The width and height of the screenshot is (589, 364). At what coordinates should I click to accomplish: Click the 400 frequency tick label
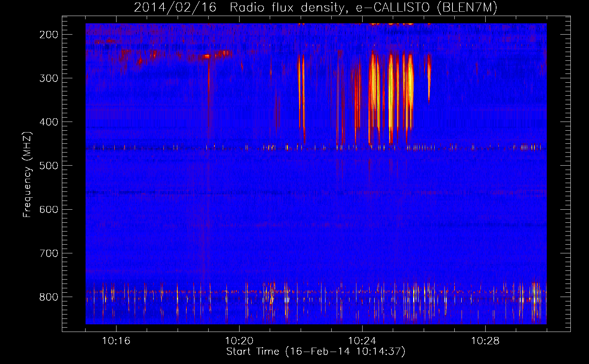[x=48, y=122]
